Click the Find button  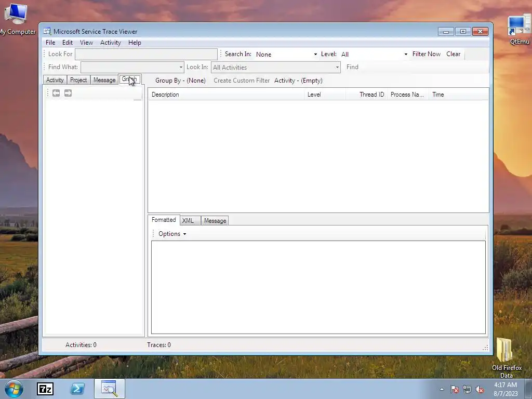click(x=352, y=67)
